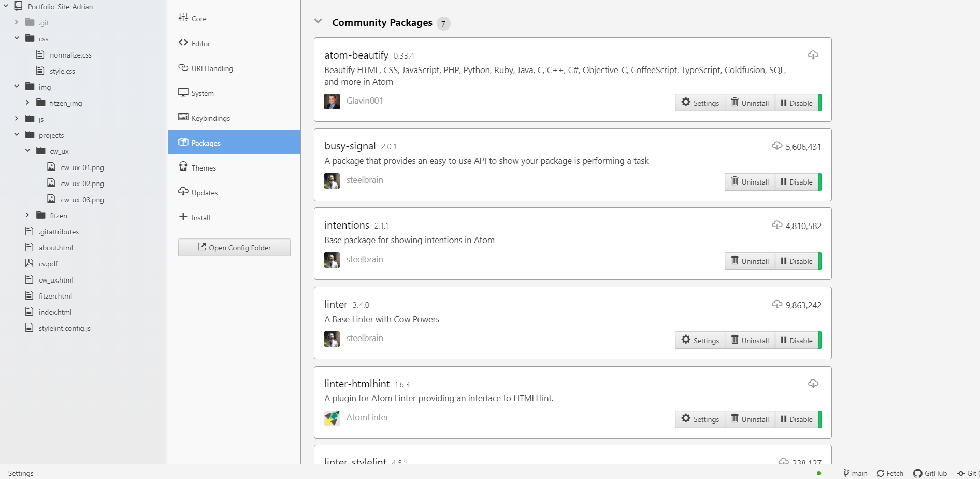Open the System settings section
980x479 pixels.
click(234, 93)
